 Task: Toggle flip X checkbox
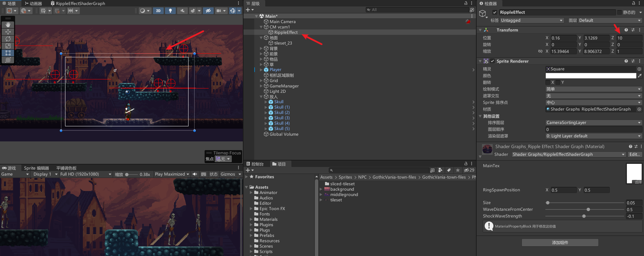[x=548, y=82]
